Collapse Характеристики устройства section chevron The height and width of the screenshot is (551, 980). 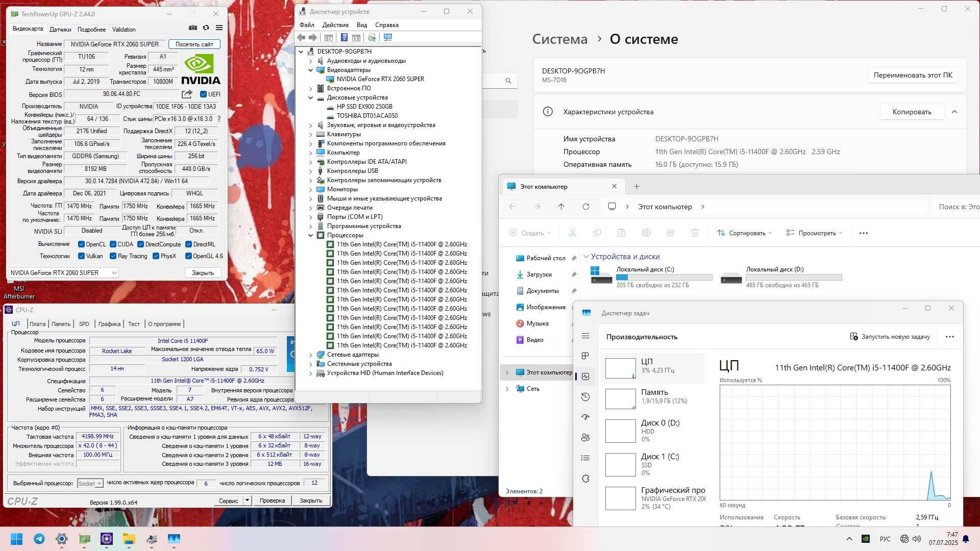coord(954,112)
